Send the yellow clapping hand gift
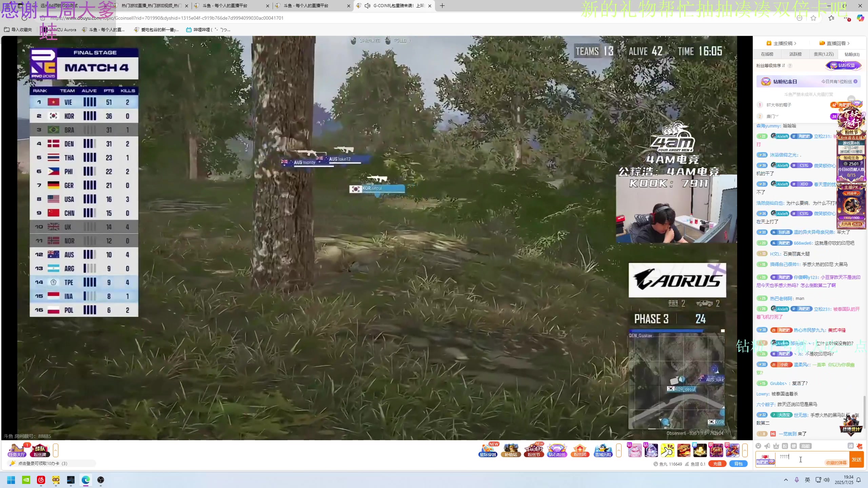This screenshot has width=868, height=488. coord(667,450)
